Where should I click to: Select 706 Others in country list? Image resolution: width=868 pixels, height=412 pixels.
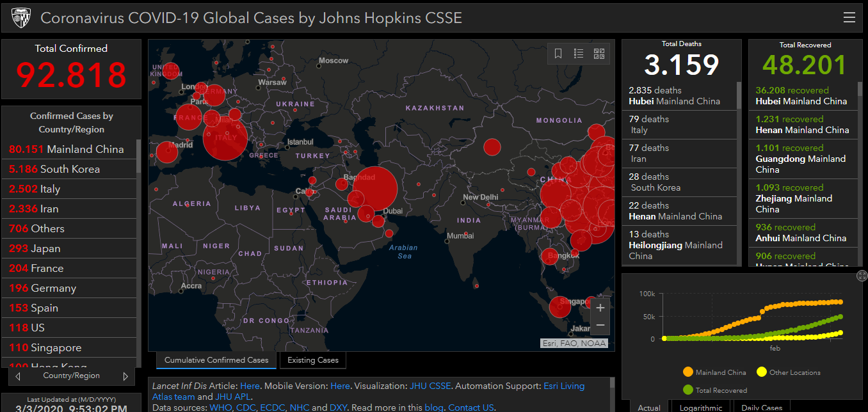click(69, 228)
